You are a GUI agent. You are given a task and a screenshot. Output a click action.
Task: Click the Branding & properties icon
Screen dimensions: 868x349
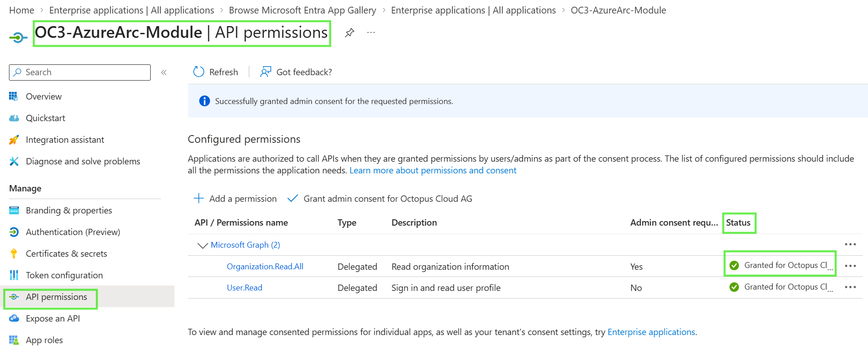click(14, 210)
